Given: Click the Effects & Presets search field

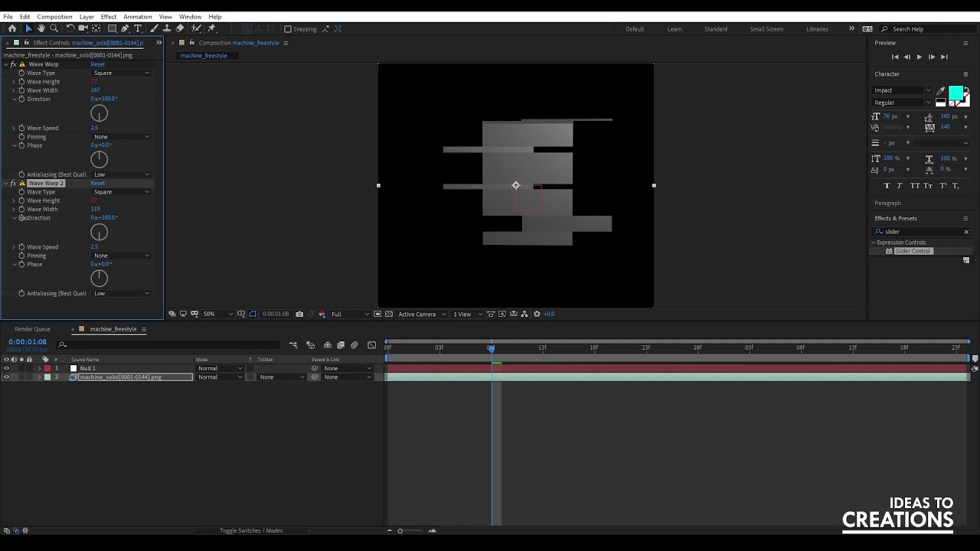Looking at the screenshot, I should coord(922,232).
